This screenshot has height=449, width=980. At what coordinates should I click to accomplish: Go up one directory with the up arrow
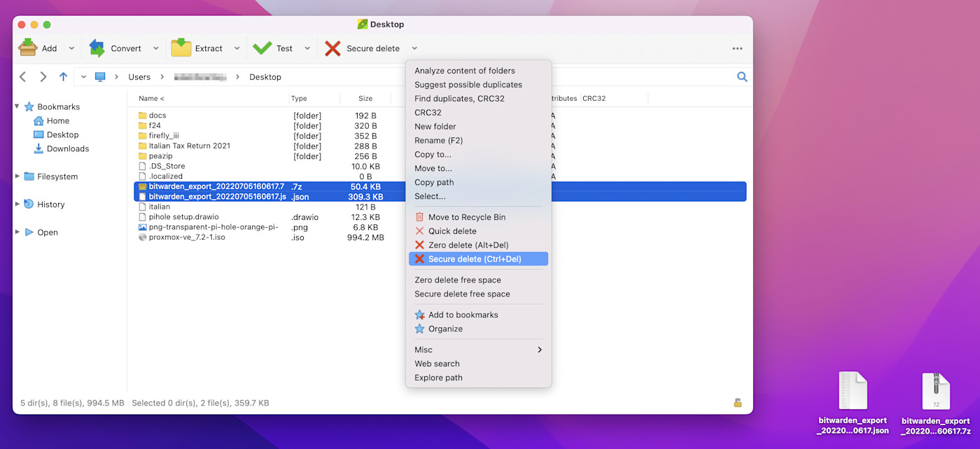[x=63, y=77]
